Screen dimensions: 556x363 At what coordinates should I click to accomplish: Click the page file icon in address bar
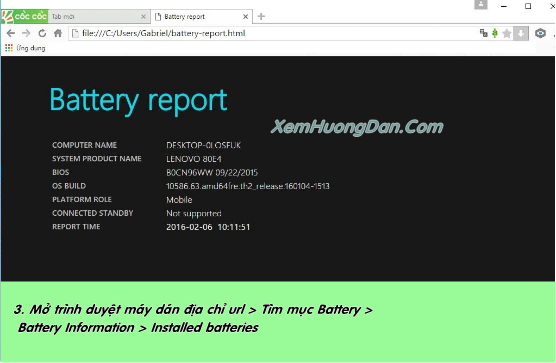[x=75, y=33]
